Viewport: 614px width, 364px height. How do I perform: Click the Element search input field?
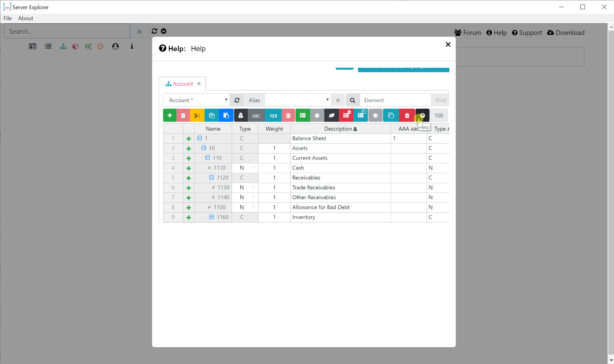pos(395,100)
